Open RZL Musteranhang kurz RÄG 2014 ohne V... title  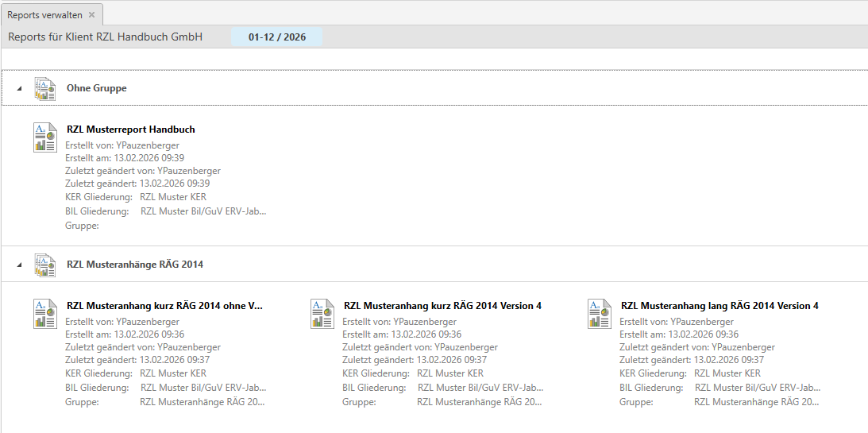pyautogui.click(x=164, y=306)
